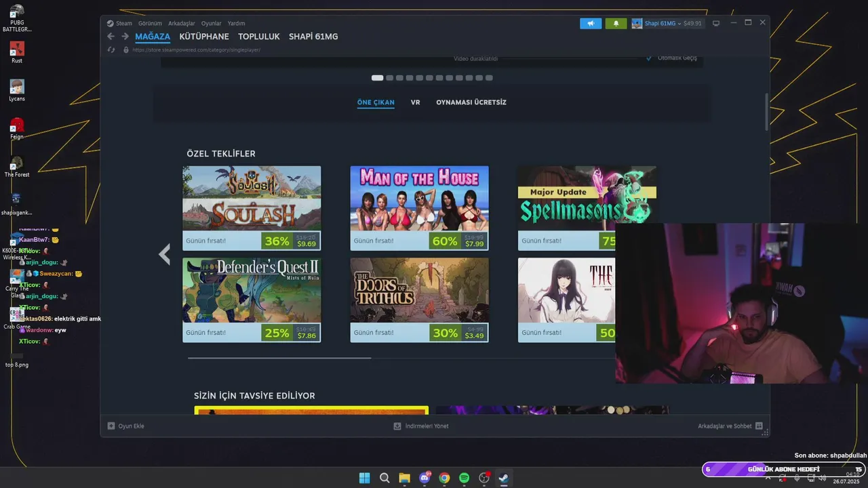Image resolution: width=868 pixels, height=488 pixels.
Task: Select the VR tab
Action: [x=416, y=102]
